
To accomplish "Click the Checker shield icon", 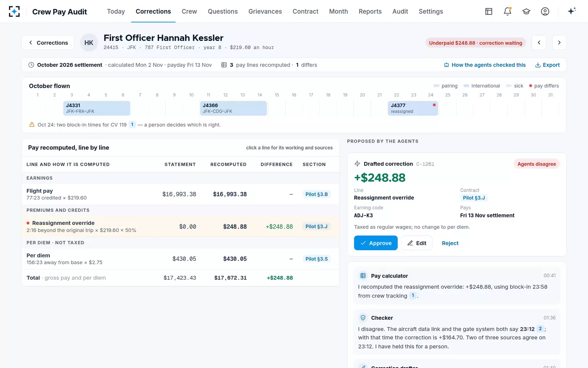I will click(363, 318).
